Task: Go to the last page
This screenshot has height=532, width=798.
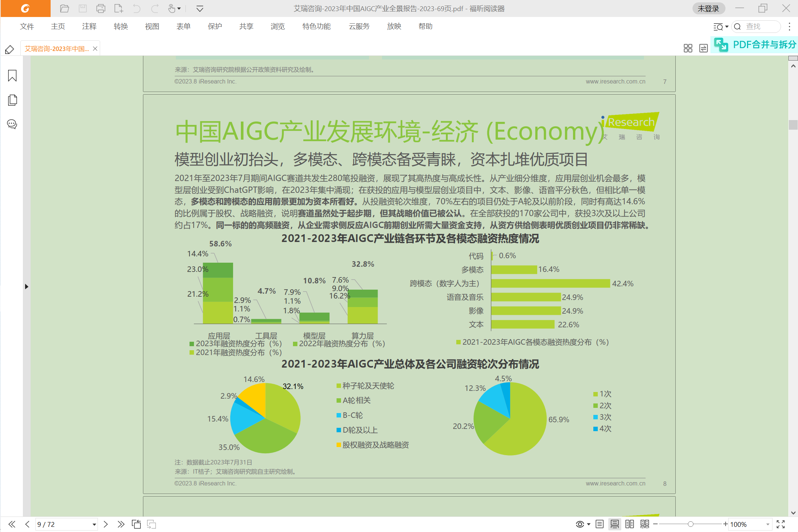Action: [x=121, y=524]
